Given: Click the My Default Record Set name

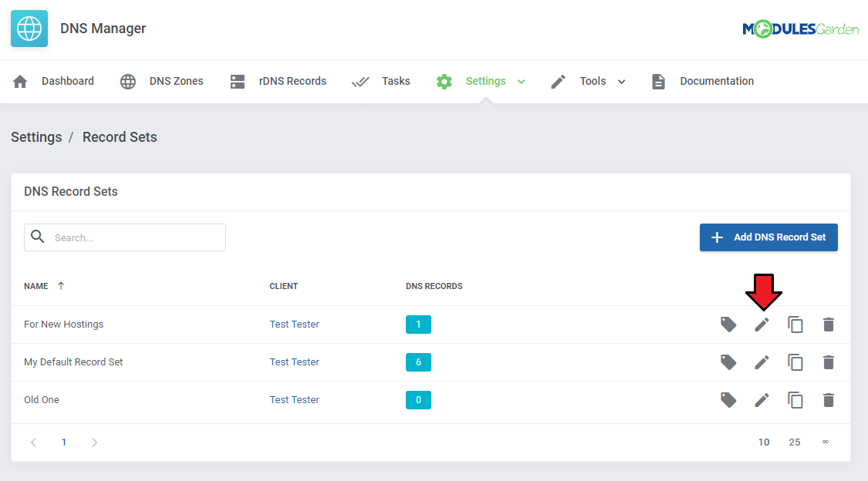Looking at the screenshot, I should (73, 362).
